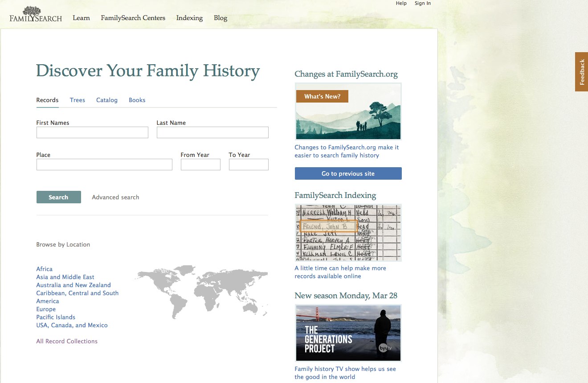The width and height of the screenshot is (588, 383).
Task: Navigate to FamilySearch Centers
Action: 133,18
